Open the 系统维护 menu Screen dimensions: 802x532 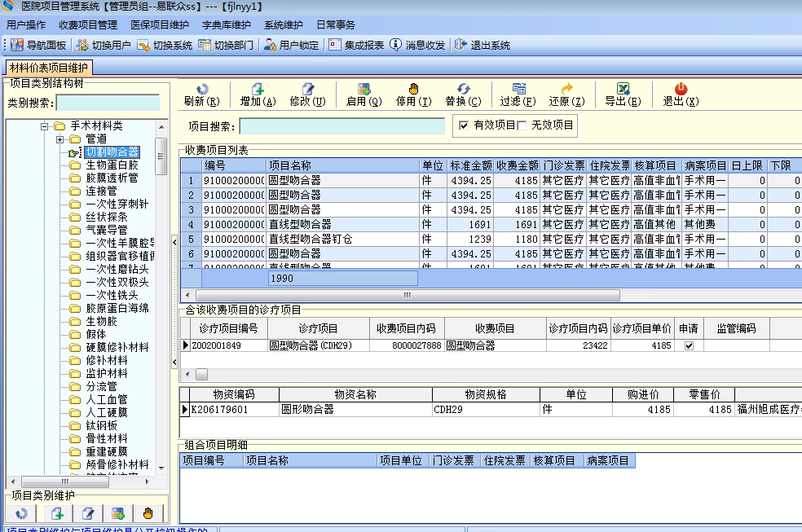click(284, 25)
